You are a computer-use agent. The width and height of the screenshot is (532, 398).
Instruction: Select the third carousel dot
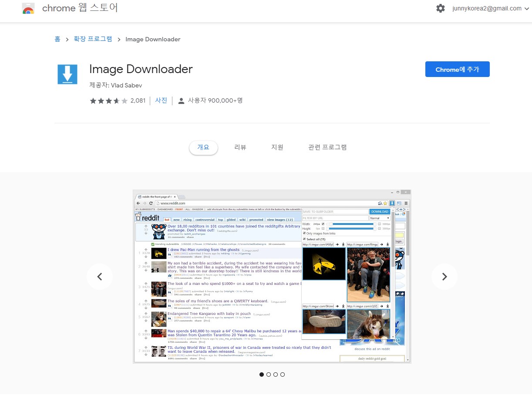point(276,375)
